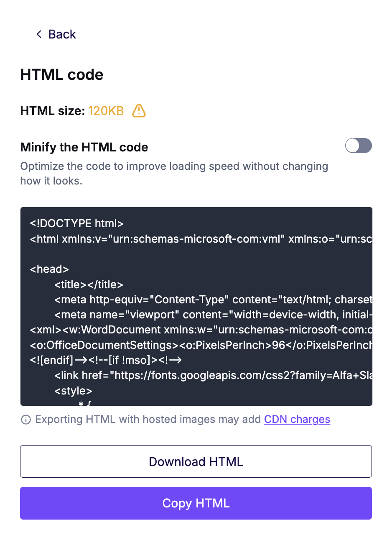This screenshot has width=392, height=543.
Task: Click the orange 120KB size value
Action: 106,111
